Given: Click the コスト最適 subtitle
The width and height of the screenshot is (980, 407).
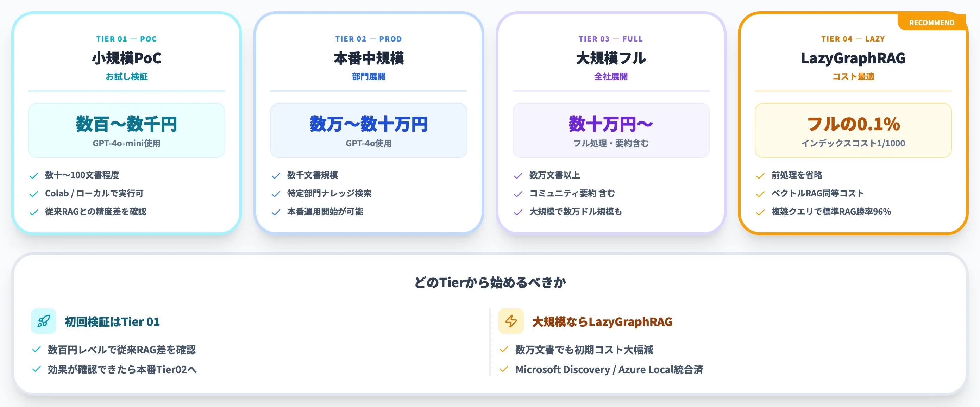Looking at the screenshot, I should click(853, 76).
